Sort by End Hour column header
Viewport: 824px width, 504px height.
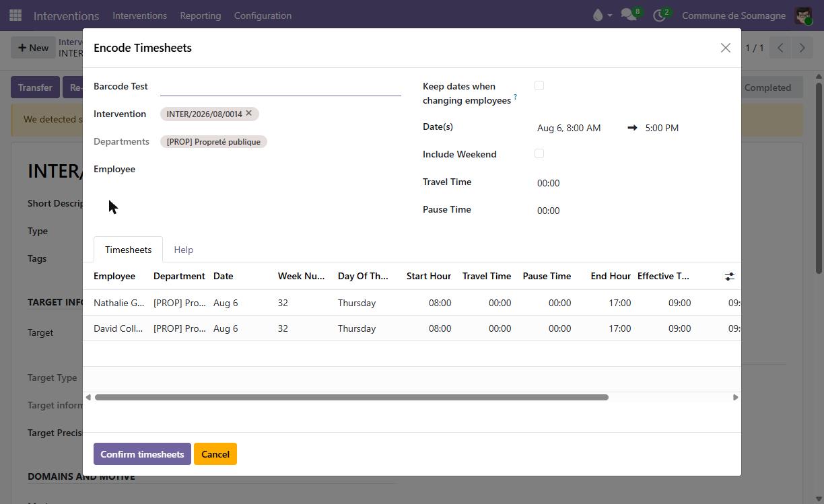click(611, 276)
